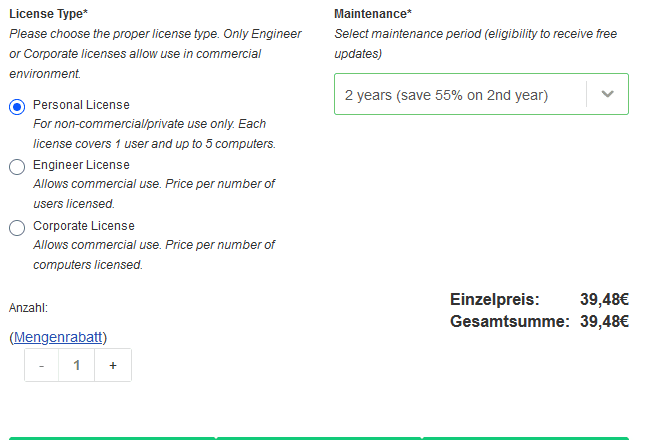The image size is (648, 440).
Task: Click the 'Personal License' label text
Action: click(x=81, y=105)
